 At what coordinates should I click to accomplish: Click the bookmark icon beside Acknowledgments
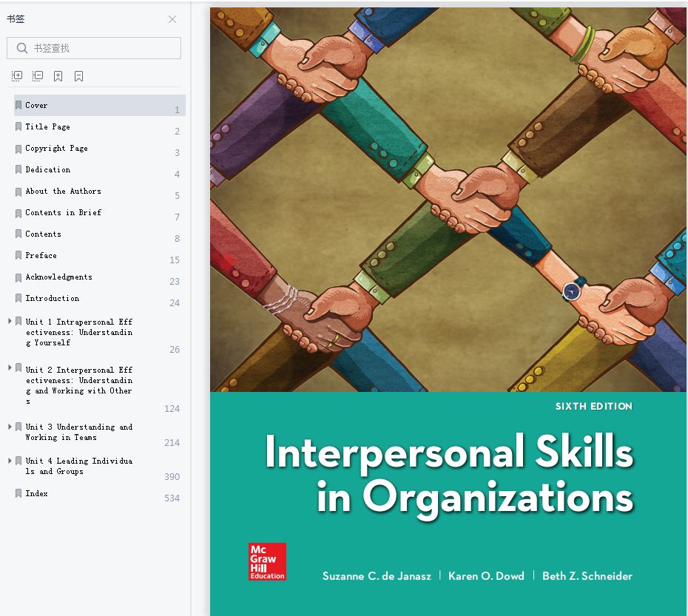point(18,278)
